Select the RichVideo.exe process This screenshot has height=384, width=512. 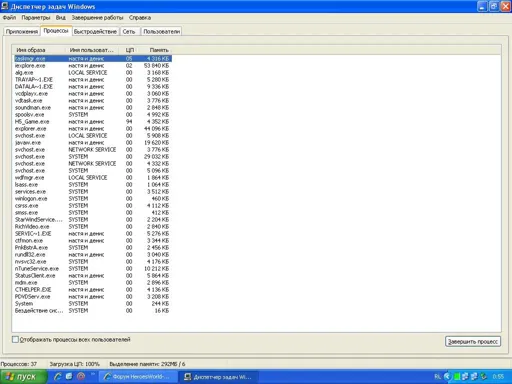point(93,227)
